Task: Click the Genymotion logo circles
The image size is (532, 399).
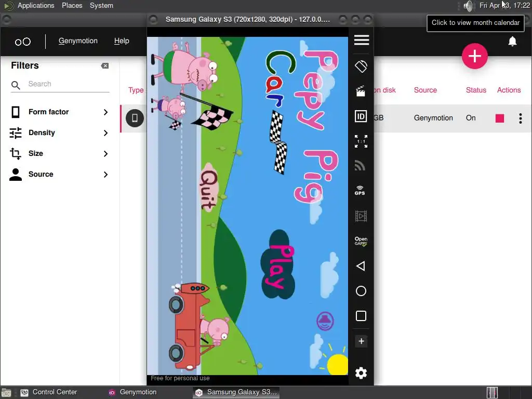Action: (x=23, y=42)
